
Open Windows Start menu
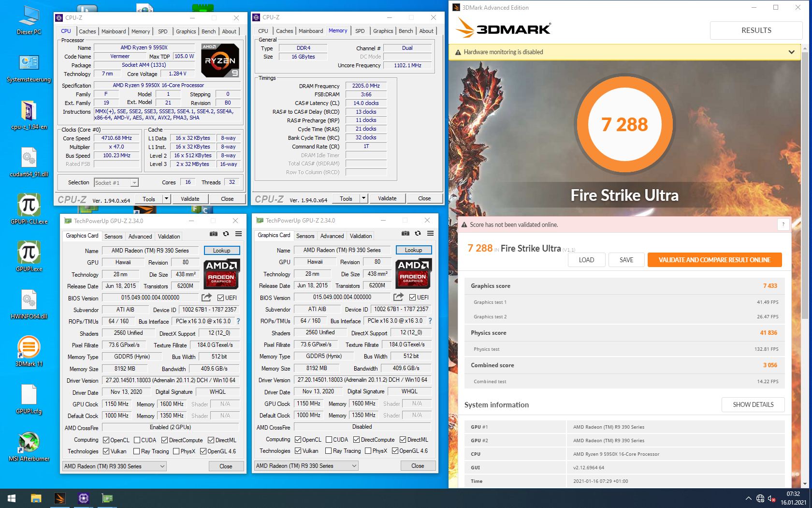pyautogui.click(x=12, y=498)
